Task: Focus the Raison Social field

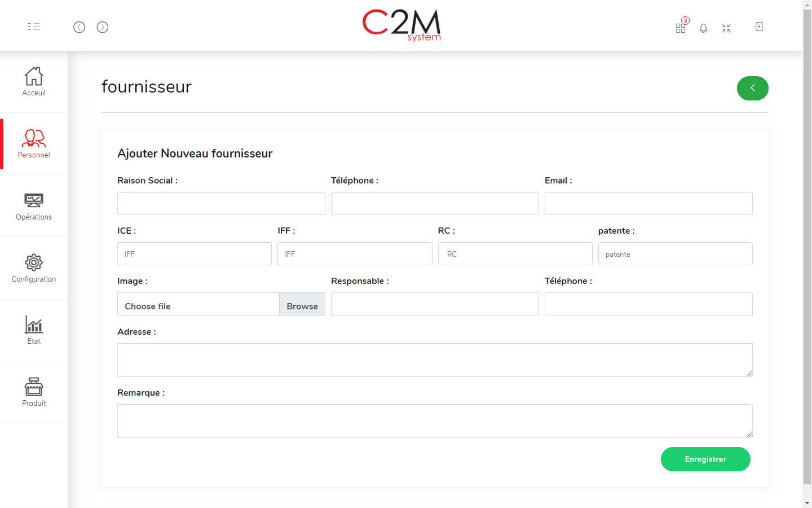Action: (x=221, y=203)
